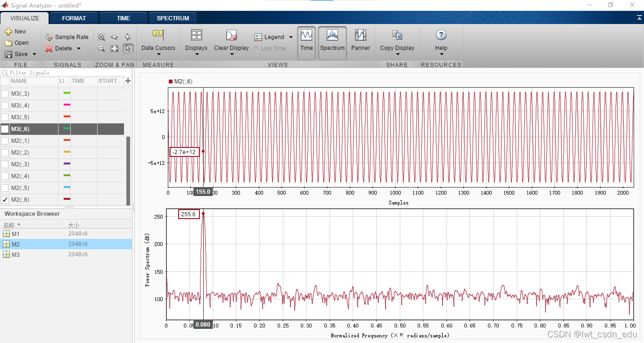
Task: Expand the Displays dropdown arrow
Action: [x=197, y=54]
